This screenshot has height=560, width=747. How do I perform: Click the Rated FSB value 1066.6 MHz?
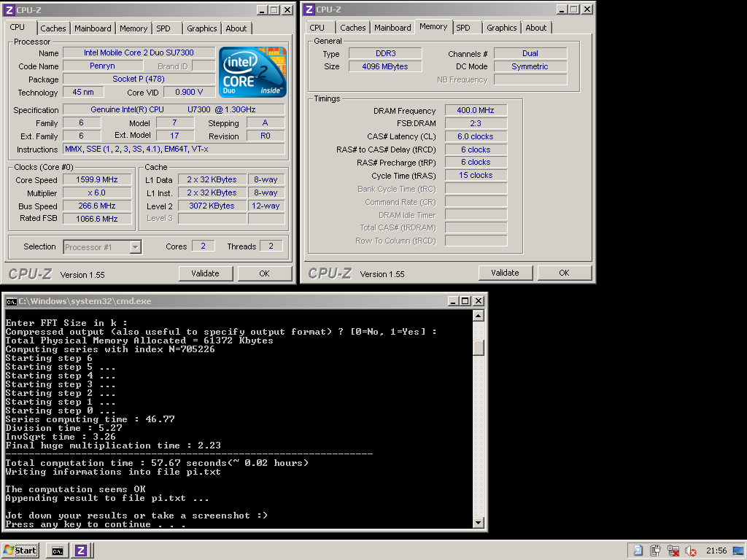[97, 219]
